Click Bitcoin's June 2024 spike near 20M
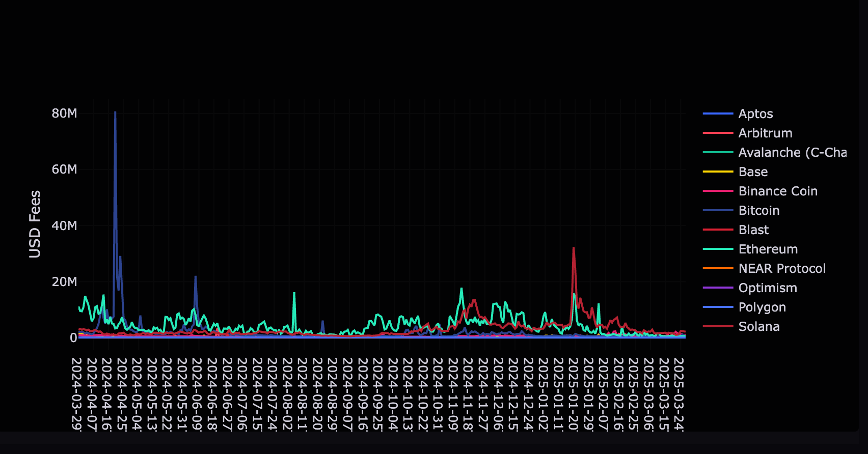This screenshot has height=454, width=868. (196, 277)
